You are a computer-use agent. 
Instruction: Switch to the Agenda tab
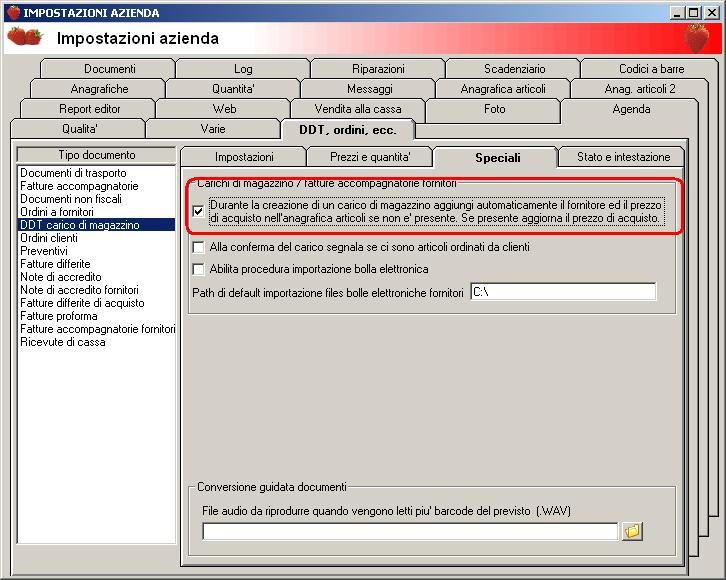[x=631, y=109]
